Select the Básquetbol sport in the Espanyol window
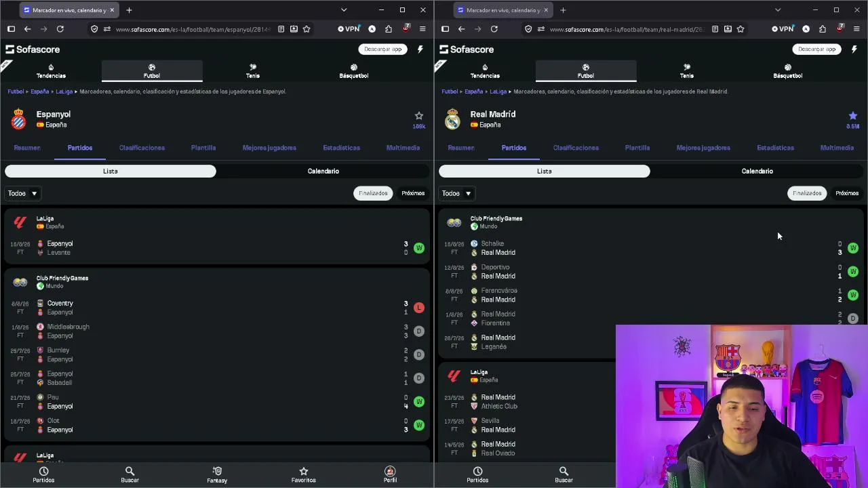Viewport: 868px width, 488px height. pos(354,71)
